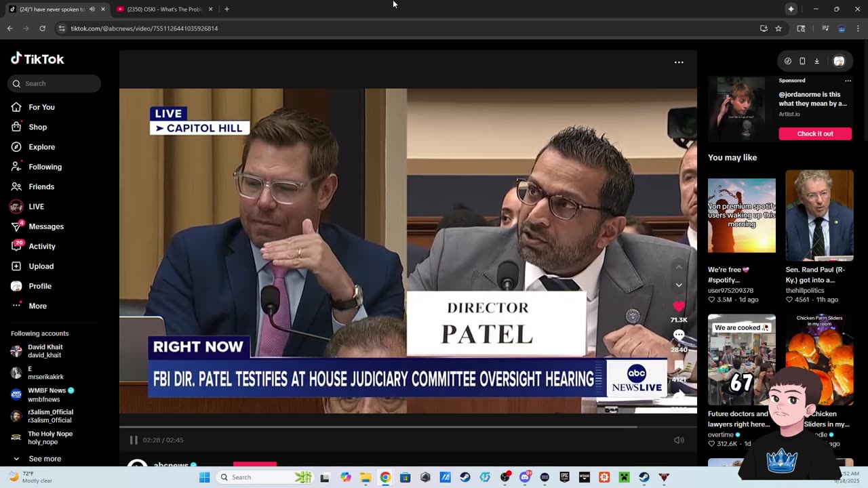Screen dimensions: 868x488
Task: Go back in browser history
Action: [x=9, y=28]
